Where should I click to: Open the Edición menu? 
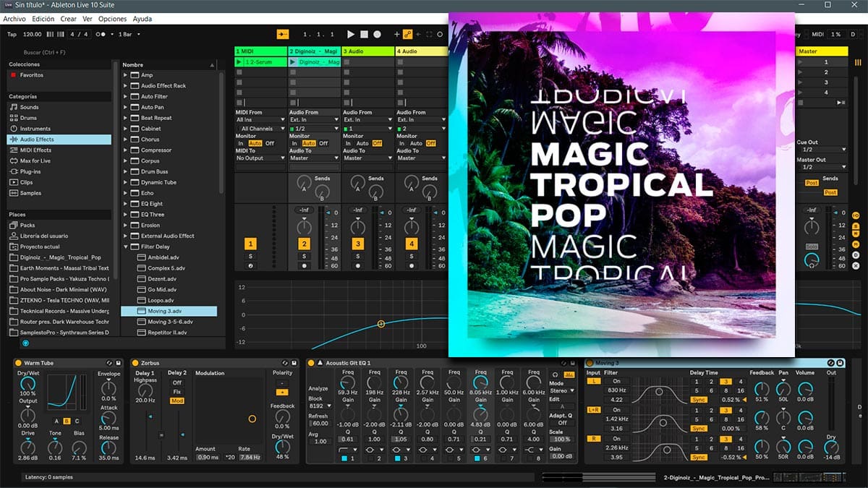coord(43,19)
